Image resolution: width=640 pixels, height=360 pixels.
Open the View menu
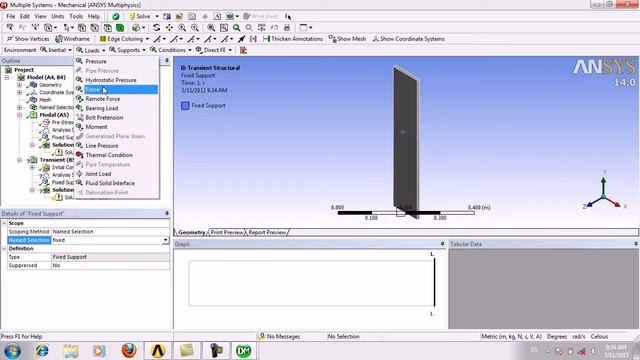click(x=40, y=16)
